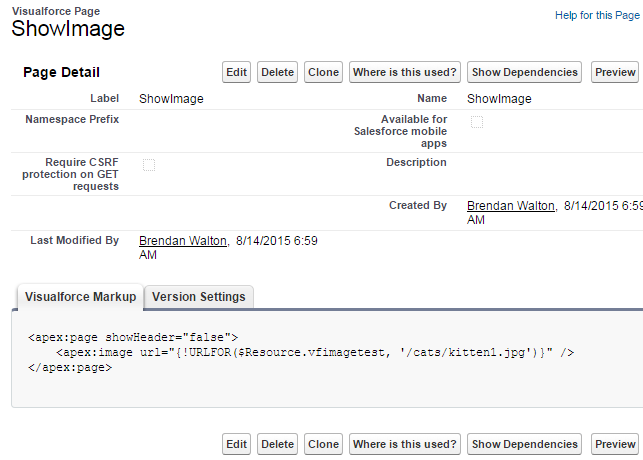Click the Edit button below the markup
This screenshot has width=643, height=460.
[237, 444]
